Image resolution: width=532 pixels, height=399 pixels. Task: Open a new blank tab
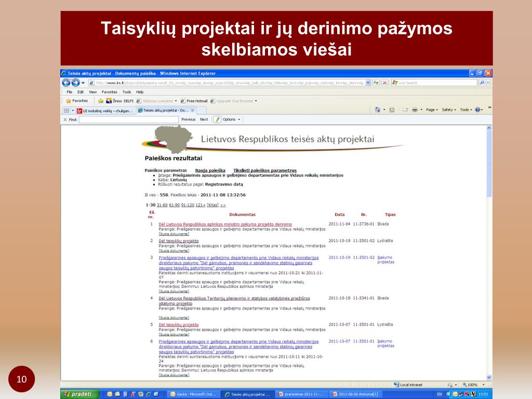tap(202, 111)
